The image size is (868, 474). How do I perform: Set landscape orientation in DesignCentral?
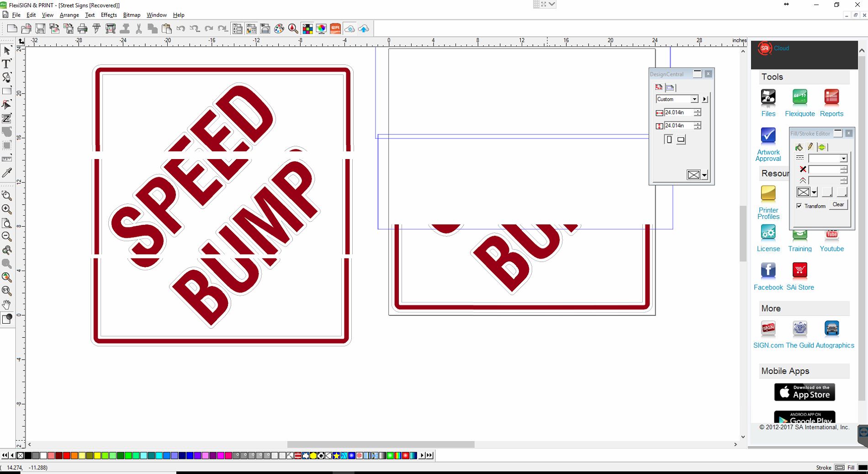[x=681, y=139]
